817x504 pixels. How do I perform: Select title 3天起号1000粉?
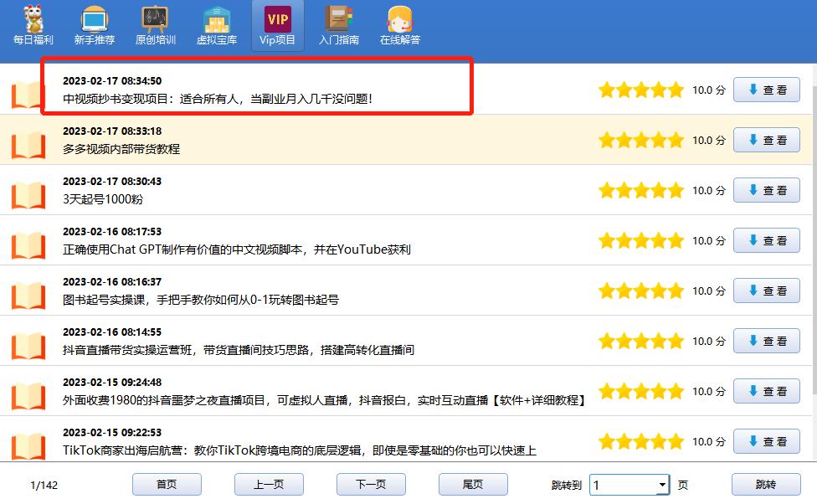[103, 199]
